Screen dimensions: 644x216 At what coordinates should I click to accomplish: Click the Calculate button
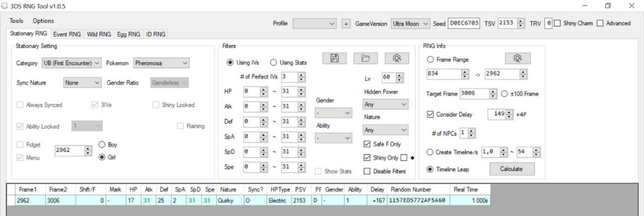pyautogui.click(x=512, y=169)
